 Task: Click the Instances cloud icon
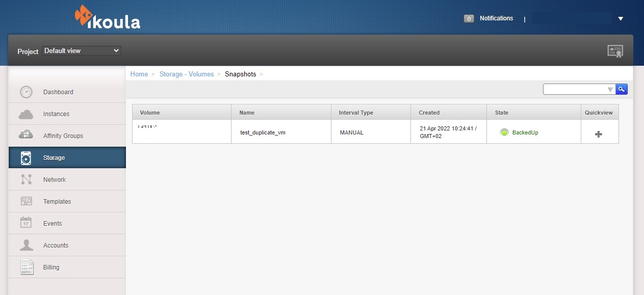tap(26, 114)
